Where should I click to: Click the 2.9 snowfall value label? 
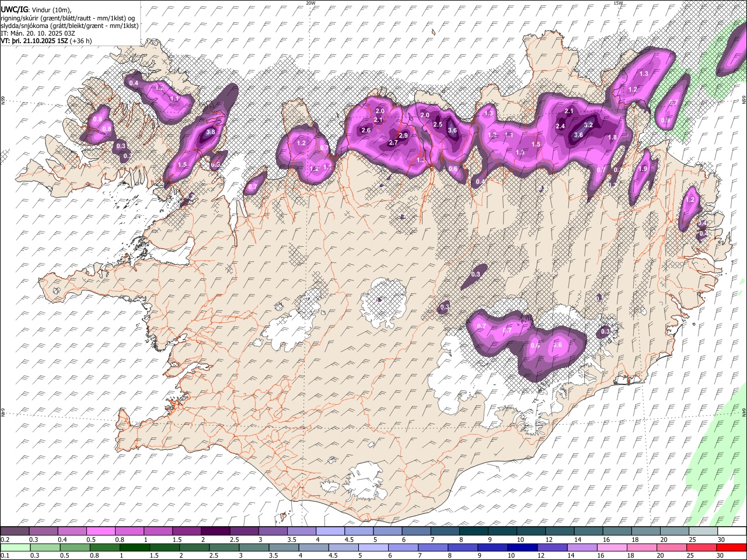[x=403, y=136]
